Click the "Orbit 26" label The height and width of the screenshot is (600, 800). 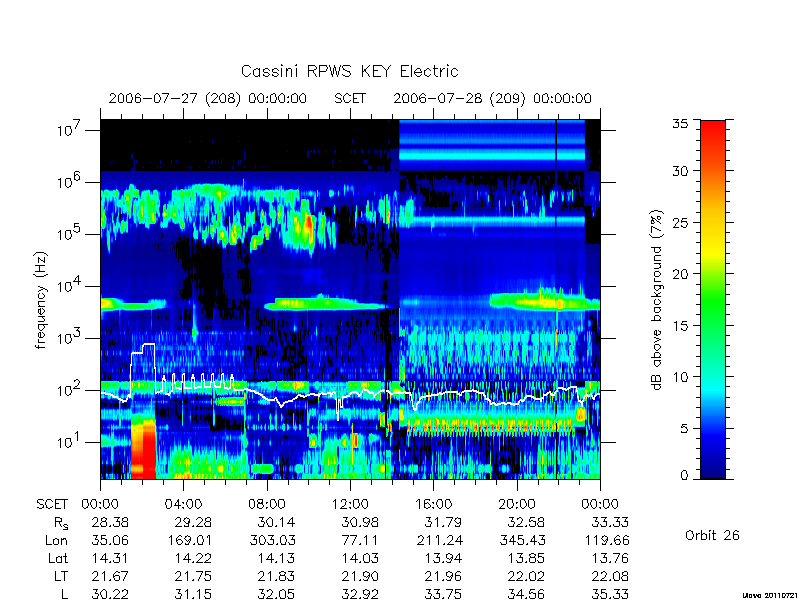pyautogui.click(x=712, y=535)
